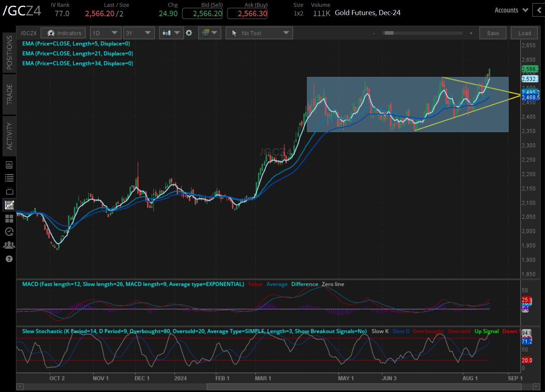This screenshot has height=392, width=545.
Task: Click the book-with-bars icon in left sidebar
Action: 9,165
